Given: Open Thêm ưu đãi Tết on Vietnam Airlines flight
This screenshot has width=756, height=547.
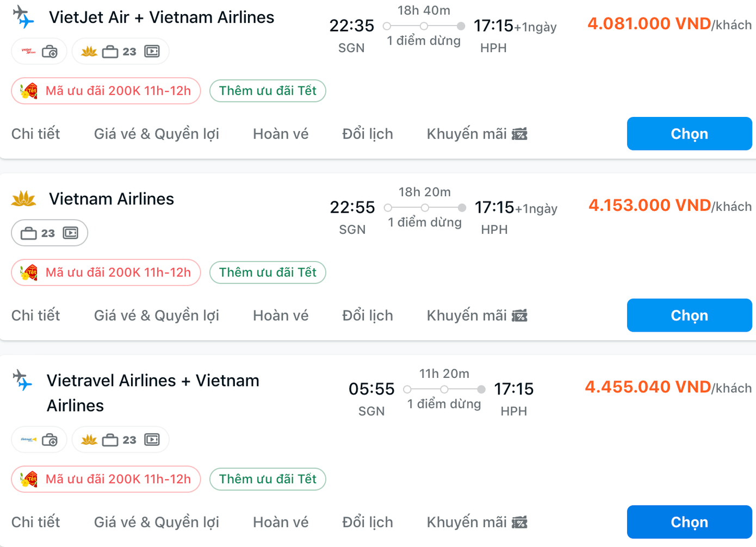Looking at the screenshot, I should point(267,272).
